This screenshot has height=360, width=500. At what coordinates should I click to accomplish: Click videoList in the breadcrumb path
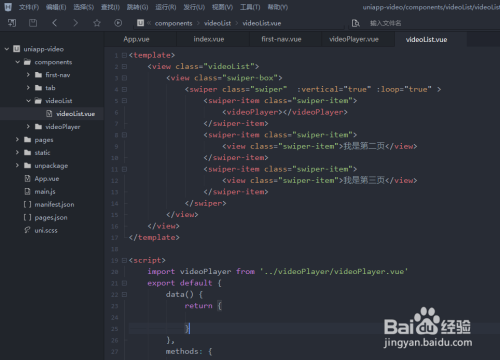click(x=217, y=23)
